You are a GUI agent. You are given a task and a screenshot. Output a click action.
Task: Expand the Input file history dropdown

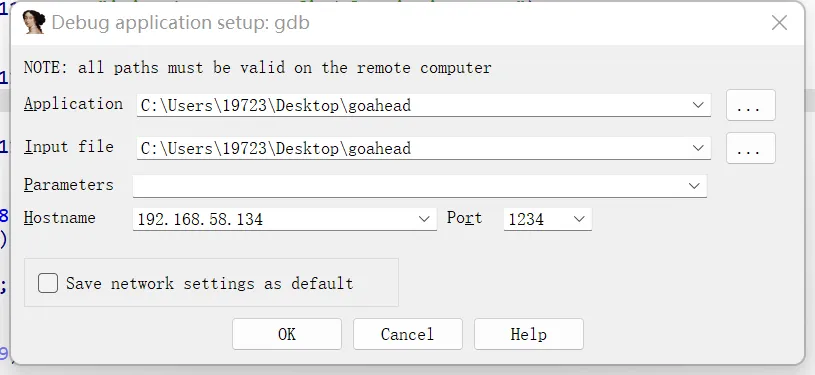coord(698,148)
